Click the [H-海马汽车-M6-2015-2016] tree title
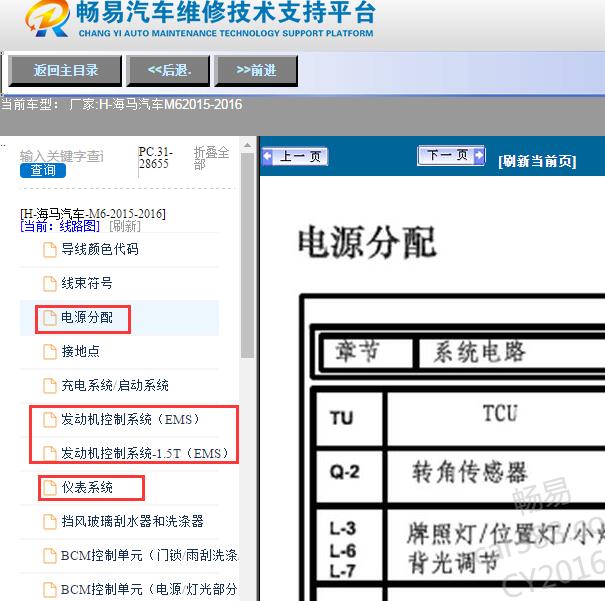The width and height of the screenshot is (605, 601). (x=93, y=213)
